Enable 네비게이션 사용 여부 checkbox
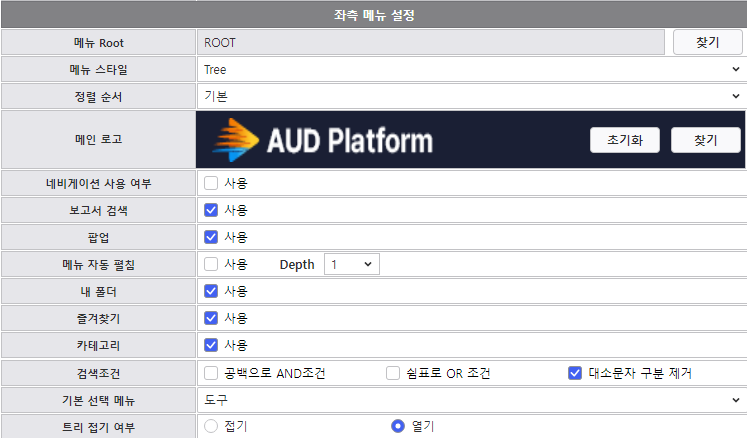The height and width of the screenshot is (438, 747). coord(211,183)
